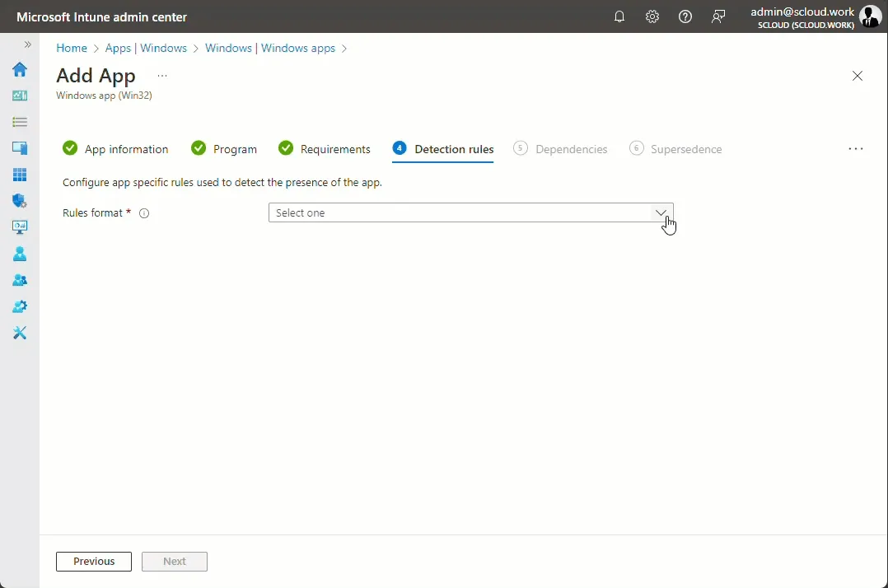
Task: Open the Users icon in sidebar
Action: coord(20,254)
